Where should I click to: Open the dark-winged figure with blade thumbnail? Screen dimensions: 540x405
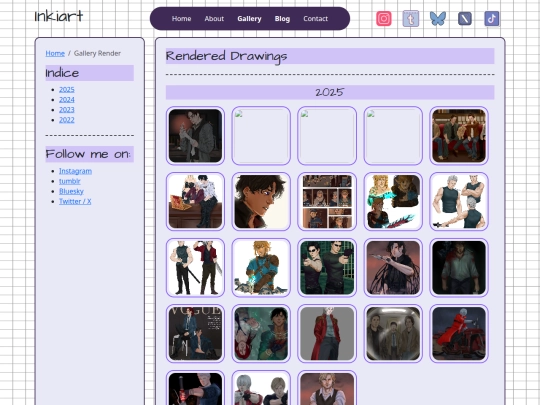click(x=393, y=268)
